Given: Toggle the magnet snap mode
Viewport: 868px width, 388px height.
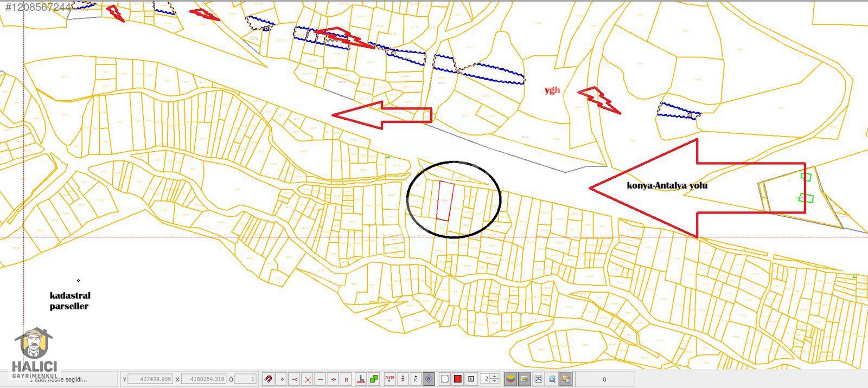Looking at the screenshot, I should [x=268, y=379].
